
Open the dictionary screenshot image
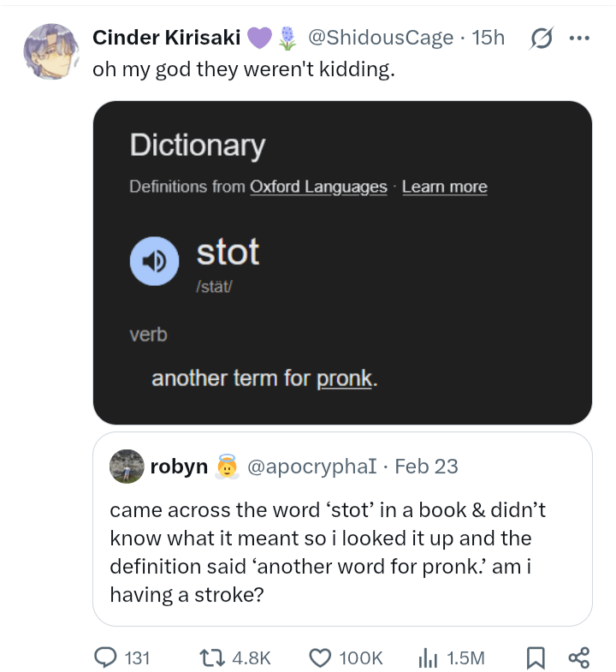click(x=342, y=317)
